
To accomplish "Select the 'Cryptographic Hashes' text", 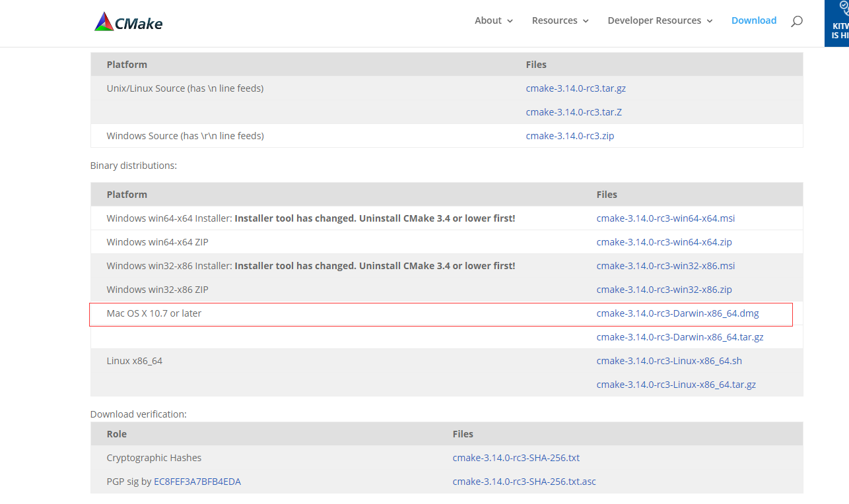I will [x=154, y=458].
